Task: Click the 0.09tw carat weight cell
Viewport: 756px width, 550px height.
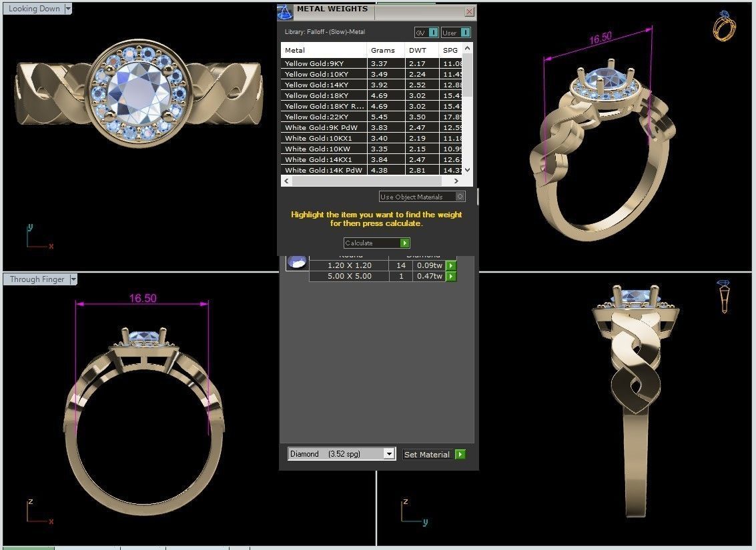Action: pyautogui.click(x=429, y=265)
